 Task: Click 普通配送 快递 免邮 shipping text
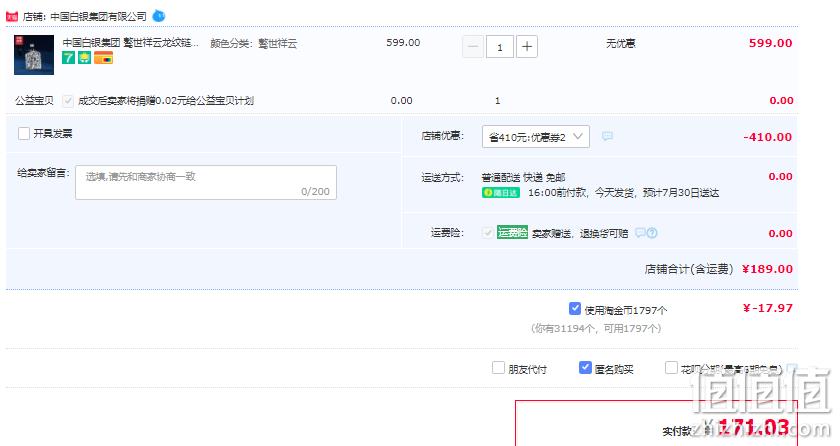(x=523, y=177)
